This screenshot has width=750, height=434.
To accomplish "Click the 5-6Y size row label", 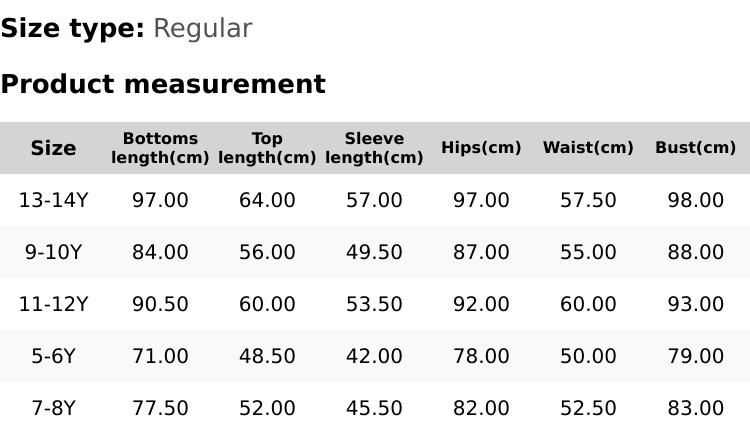I will tap(53, 356).
